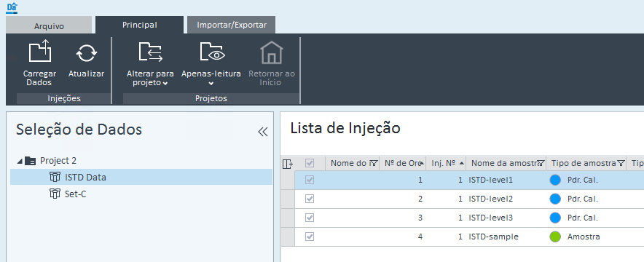Collapse the Seleção de Dados panel
The height and width of the screenshot is (262, 644).
tap(263, 132)
